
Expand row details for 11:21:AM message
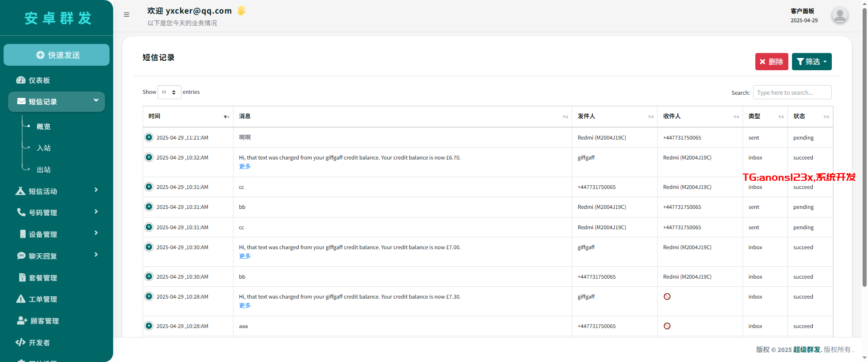pos(149,137)
